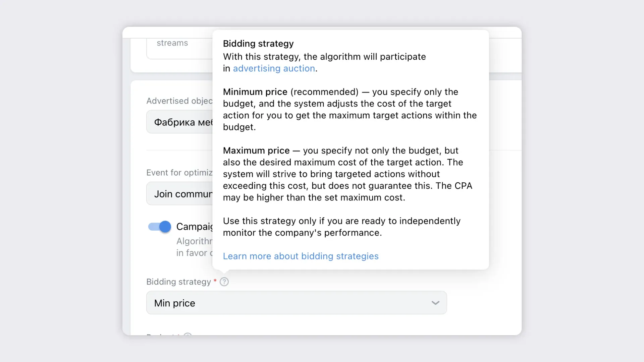
Task: Click the Bidding strategy field label
Action: pyautogui.click(x=178, y=282)
